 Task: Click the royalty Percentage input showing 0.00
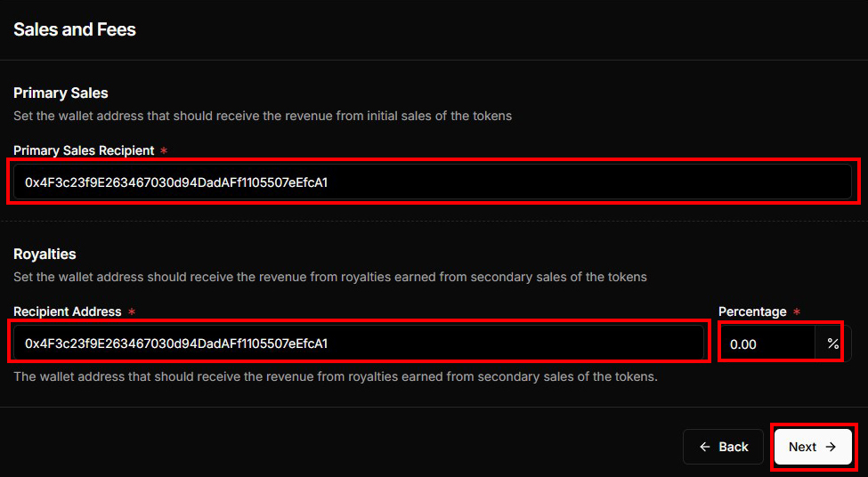[x=767, y=344]
